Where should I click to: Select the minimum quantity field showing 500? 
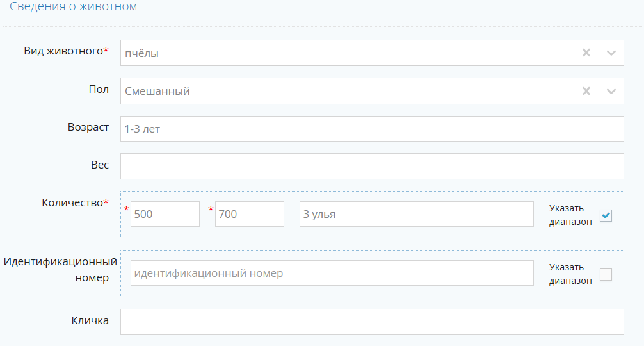(165, 214)
